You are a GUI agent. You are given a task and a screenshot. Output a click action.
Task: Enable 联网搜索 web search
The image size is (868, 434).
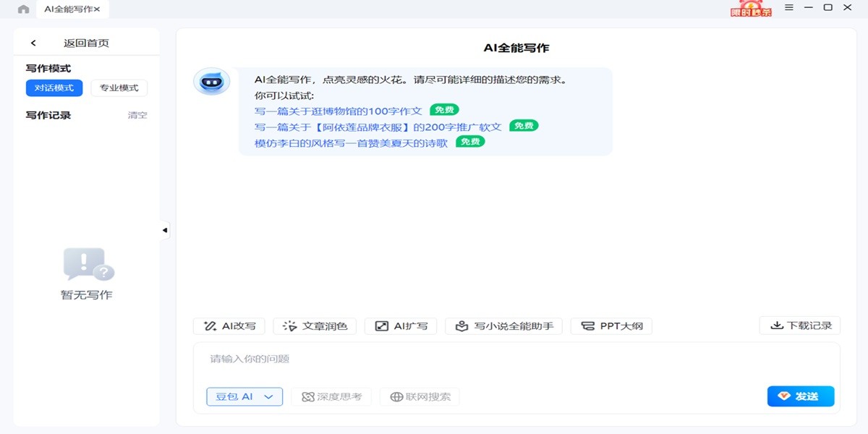tap(420, 396)
